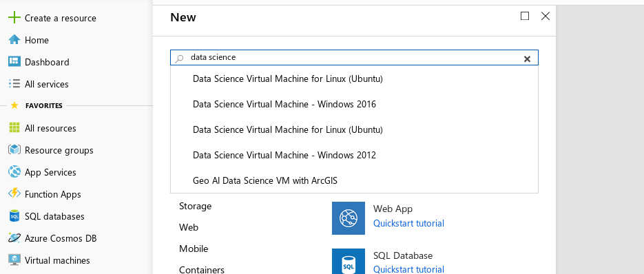Click the SQL Database tile icon
The image size is (644, 274).
(349, 262)
